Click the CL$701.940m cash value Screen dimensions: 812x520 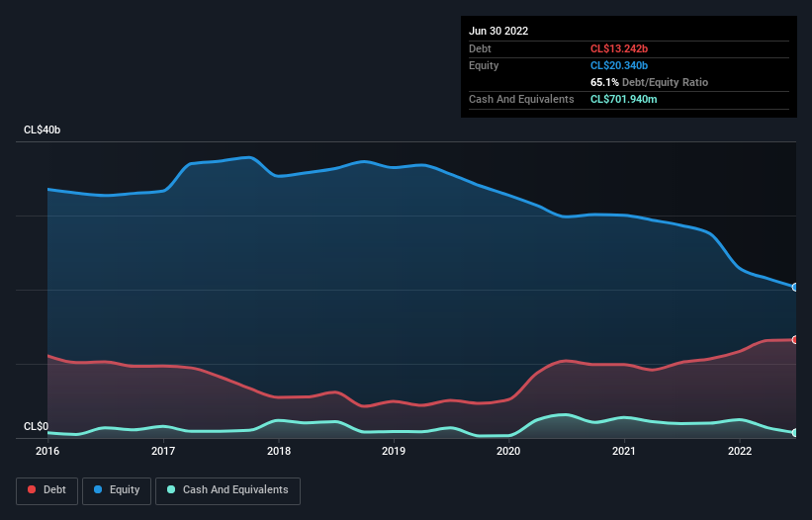click(x=623, y=99)
